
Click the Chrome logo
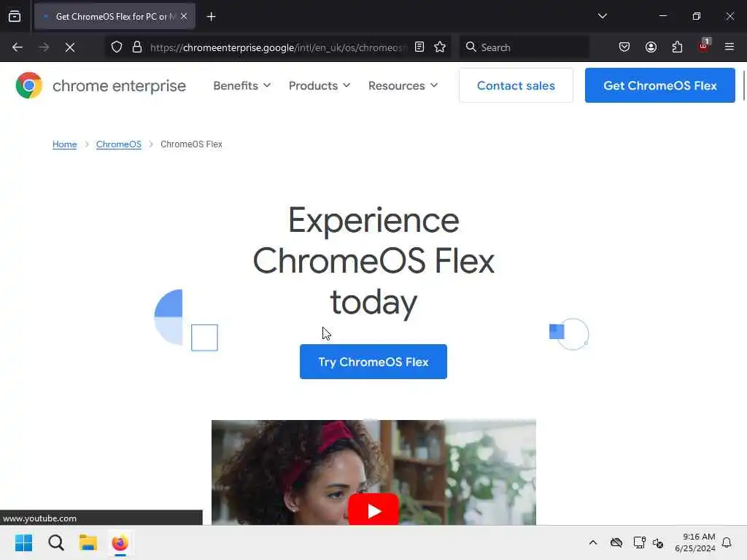tap(29, 86)
